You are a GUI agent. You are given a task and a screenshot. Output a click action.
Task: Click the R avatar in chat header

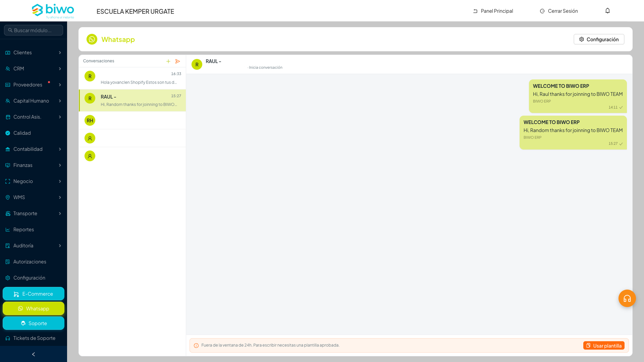pos(197,64)
